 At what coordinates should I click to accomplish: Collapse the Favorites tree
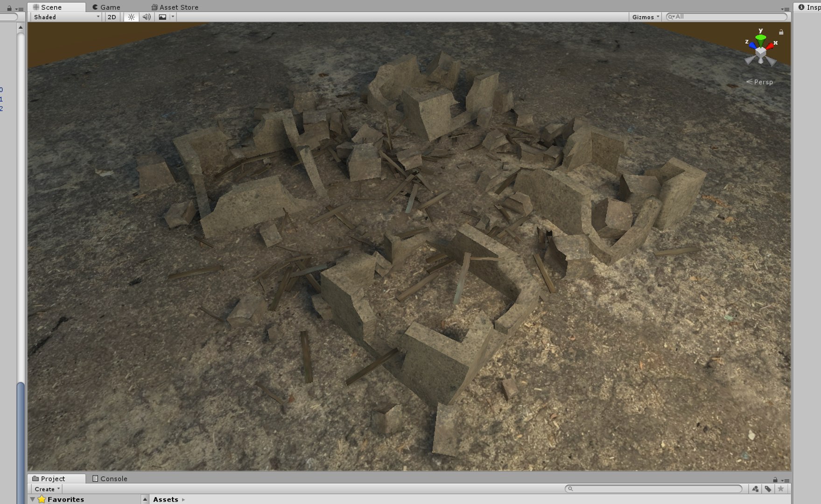(x=32, y=499)
